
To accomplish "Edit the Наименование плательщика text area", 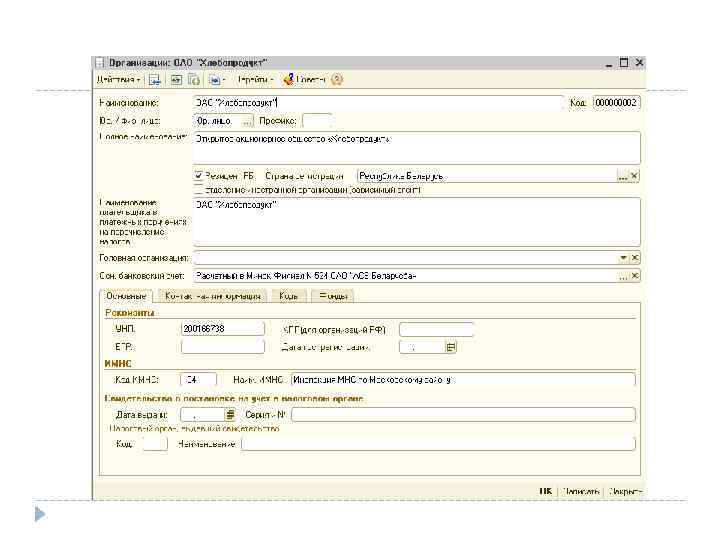I will coord(417,222).
